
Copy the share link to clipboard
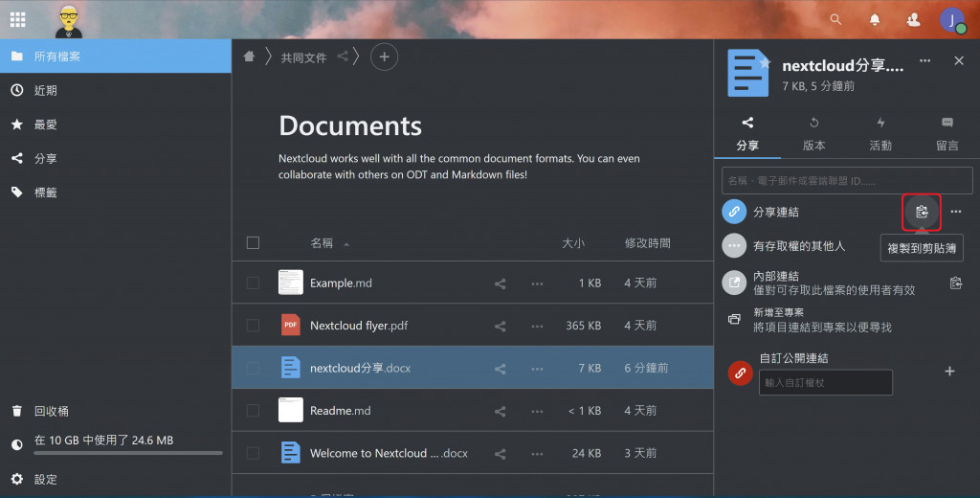click(922, 212)
